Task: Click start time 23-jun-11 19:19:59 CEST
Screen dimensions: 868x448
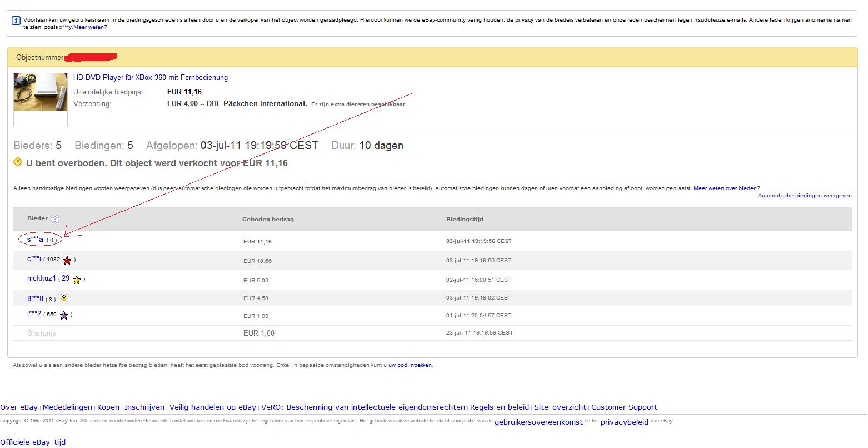Action: pyautogui.click(x=480, y=333)
